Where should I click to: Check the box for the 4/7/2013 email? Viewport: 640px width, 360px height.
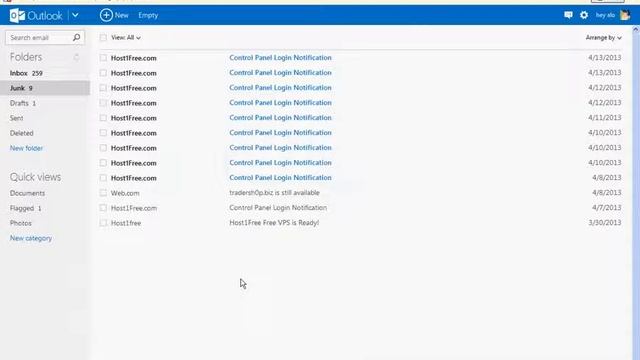click(103, 208)
